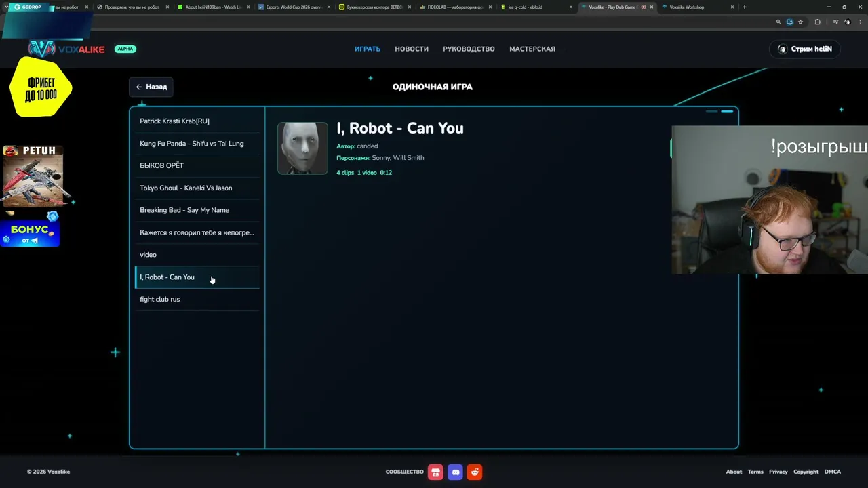Select the video list entry
The width and height of the screenshot is (868, 488).
click(x=197, y=255)
